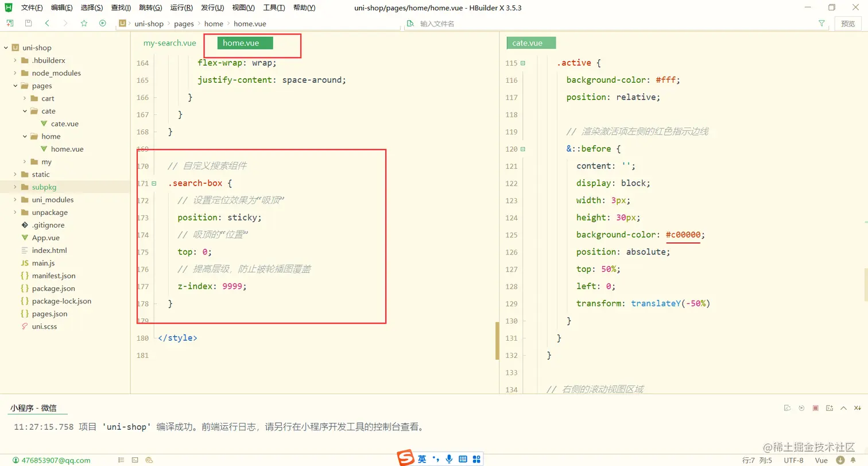
Task: Expand the node_modules folder
Action: pos(15,73)
